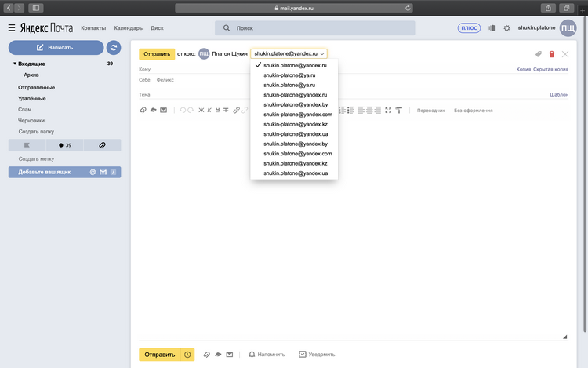Screen dimensions: 588x368
Task: Add Скрытая копия recipient field
Action: point(551,69)
